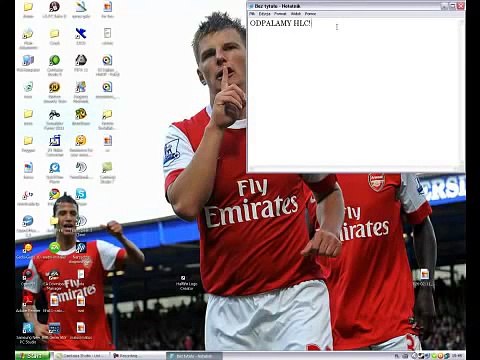This screenshot has height=360, width=480.
Task: Switch to Camtasia Studio taskbar button
Action: 81,356
